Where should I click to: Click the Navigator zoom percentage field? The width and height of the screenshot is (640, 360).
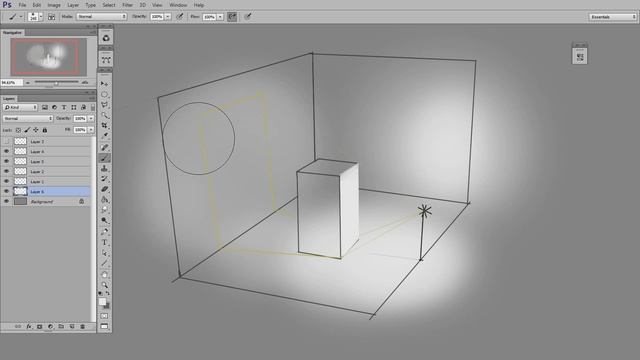click(x=11, y=82)
